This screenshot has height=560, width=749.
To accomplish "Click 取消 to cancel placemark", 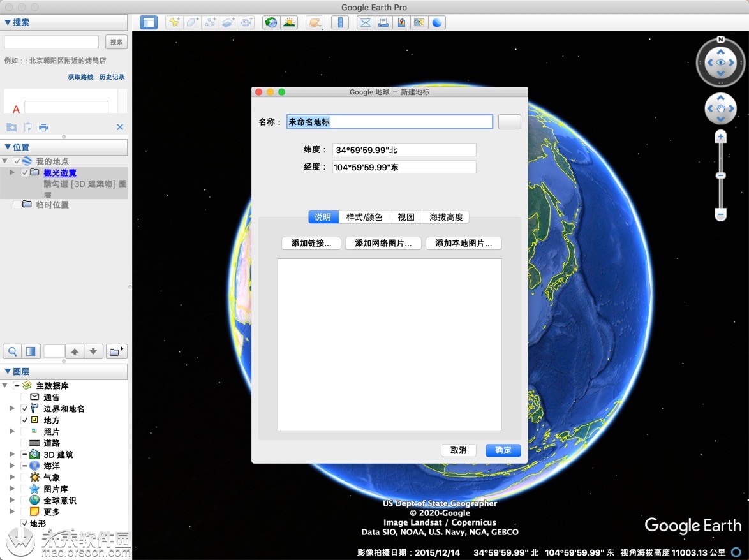I will 459,450.
